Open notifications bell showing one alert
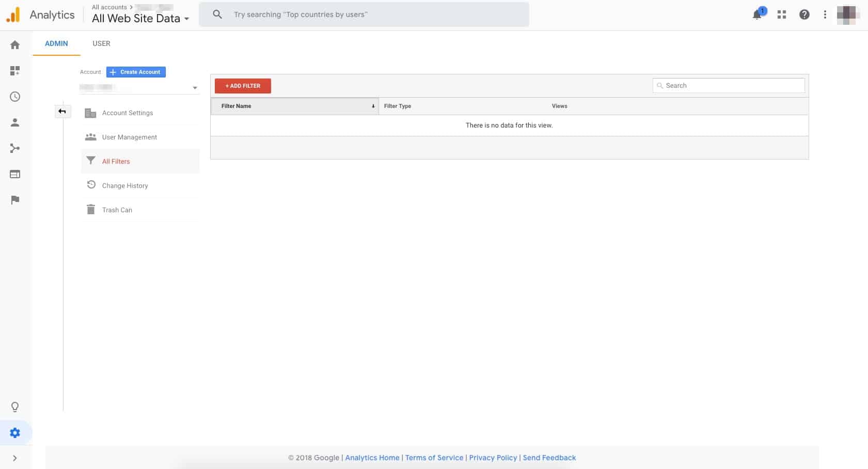This screenshot has width=868, height=469. 756,14
